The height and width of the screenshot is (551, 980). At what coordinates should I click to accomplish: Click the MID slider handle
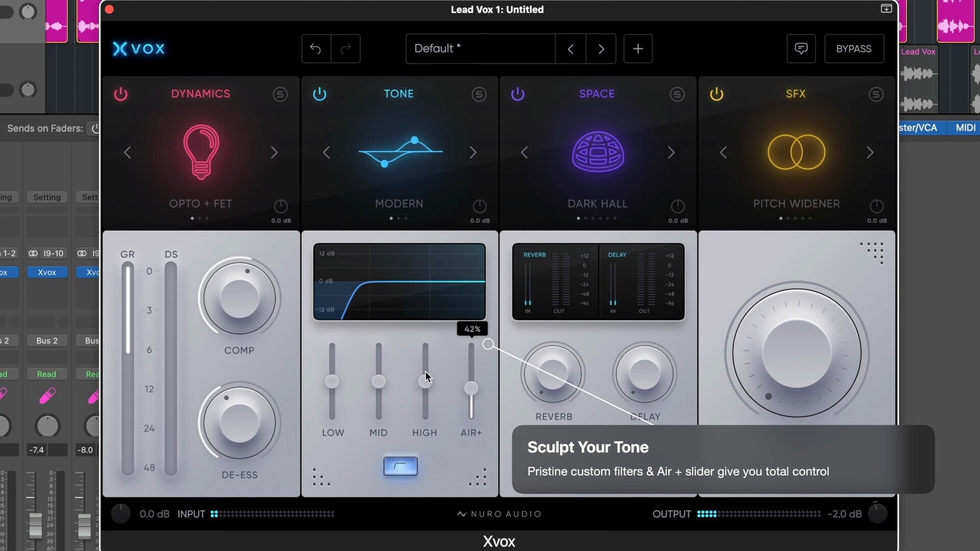[x=378, y=381]
